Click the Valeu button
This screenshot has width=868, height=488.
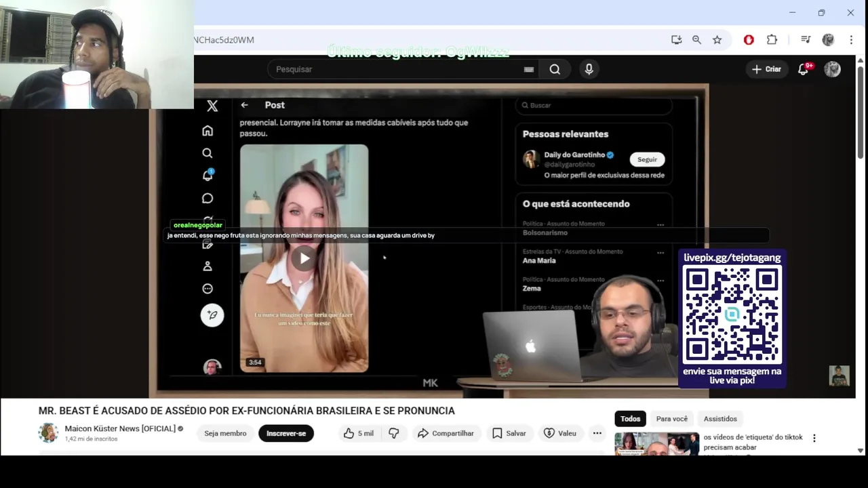(560, 433)
